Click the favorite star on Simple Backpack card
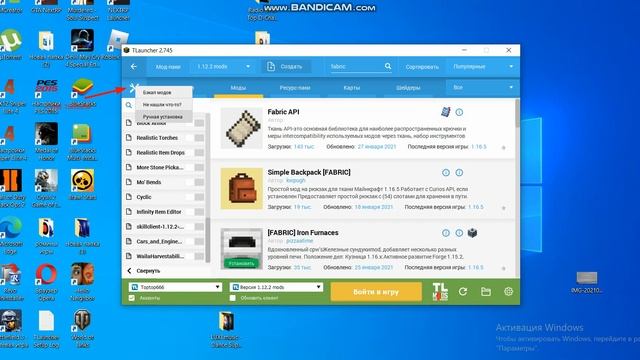The image size is (640, 360). click(x=503, y=208)
